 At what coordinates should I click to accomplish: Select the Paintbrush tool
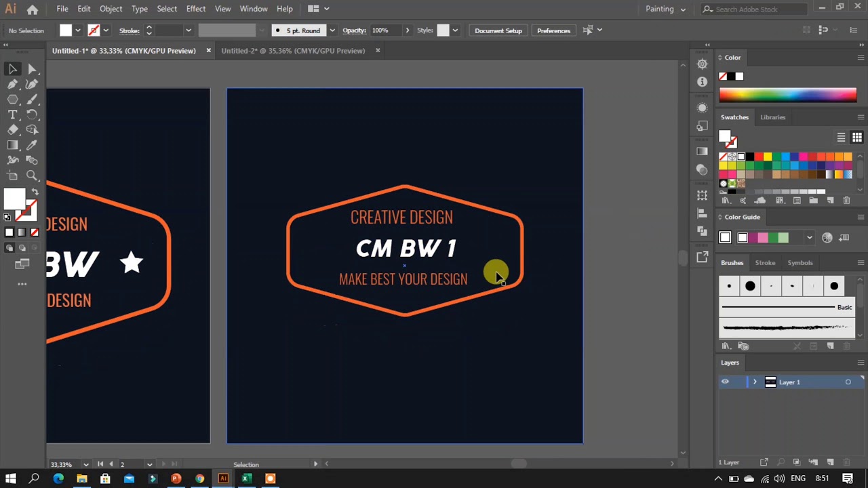[32, 100]
